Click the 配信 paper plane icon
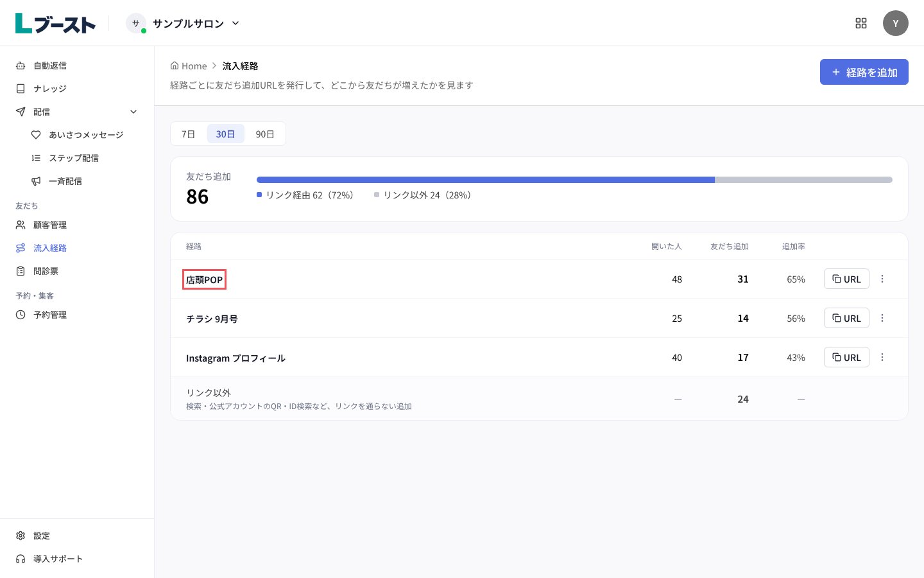 21,112
